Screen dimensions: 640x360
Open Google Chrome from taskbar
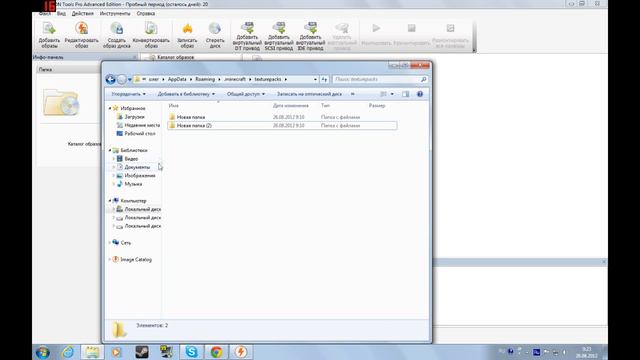click(x=216, y=352)
